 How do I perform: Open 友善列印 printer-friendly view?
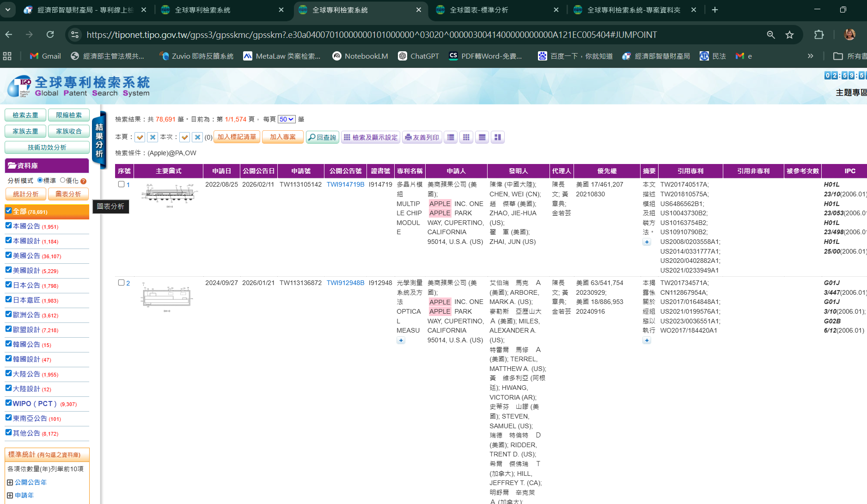422,137
